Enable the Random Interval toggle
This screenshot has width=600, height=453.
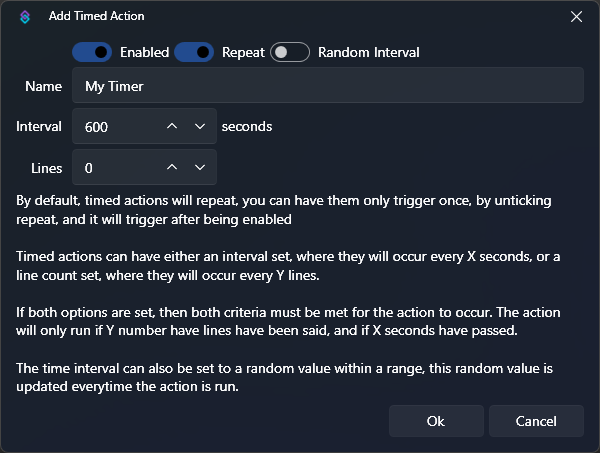[x=290, y=52]
